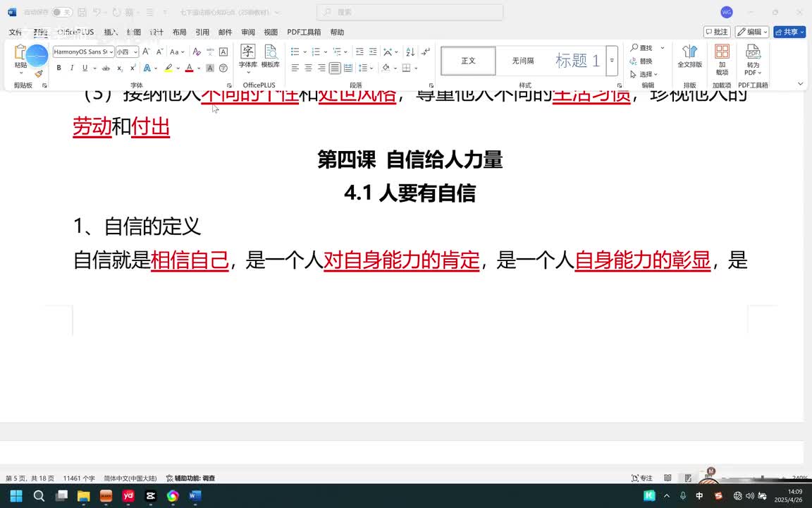812x508 pixels.
Task: Align text left
Action: (295, 68)
